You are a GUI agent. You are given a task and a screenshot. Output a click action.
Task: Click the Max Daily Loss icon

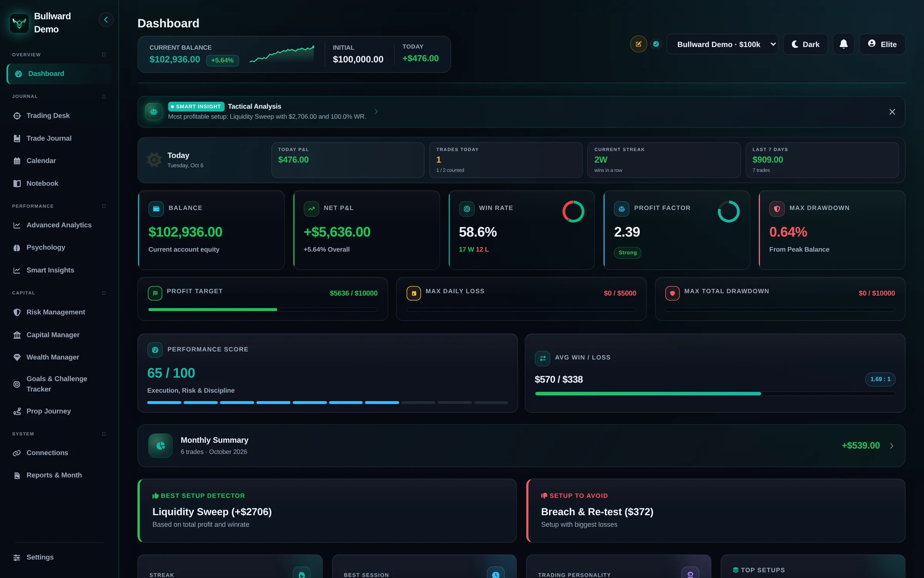413,293
